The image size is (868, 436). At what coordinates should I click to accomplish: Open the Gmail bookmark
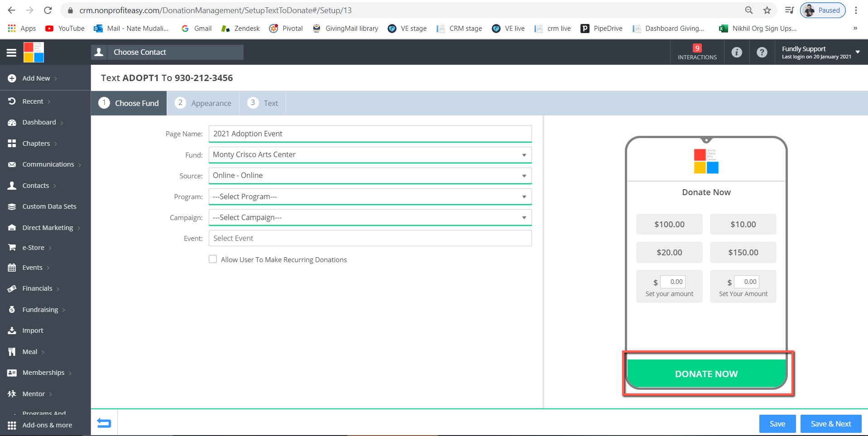coord(197,28)
